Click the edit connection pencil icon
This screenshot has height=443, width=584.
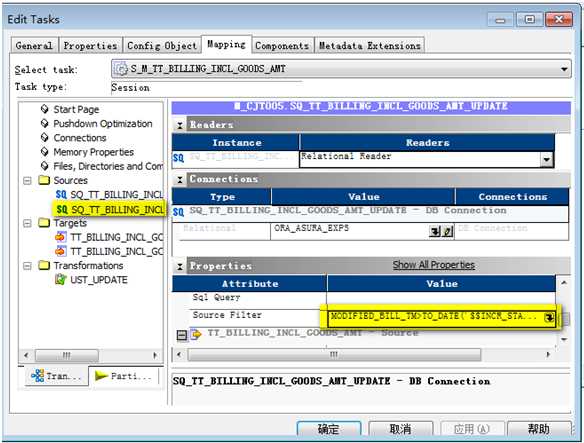[x=448, y=231]
